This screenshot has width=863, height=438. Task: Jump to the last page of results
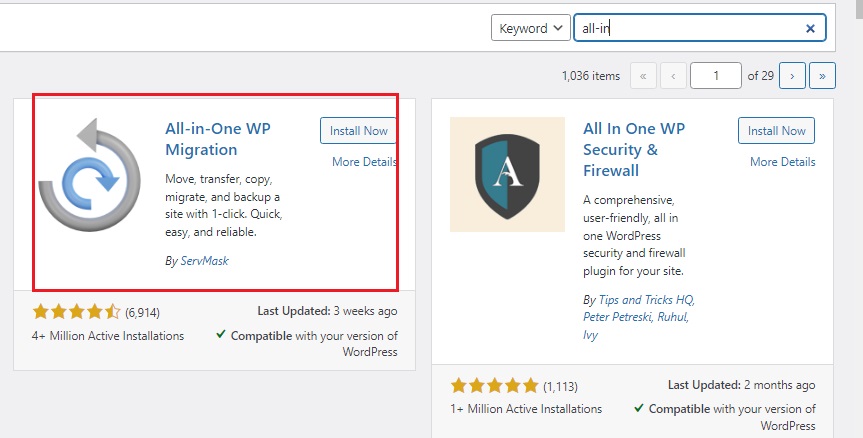coord(822,76)
